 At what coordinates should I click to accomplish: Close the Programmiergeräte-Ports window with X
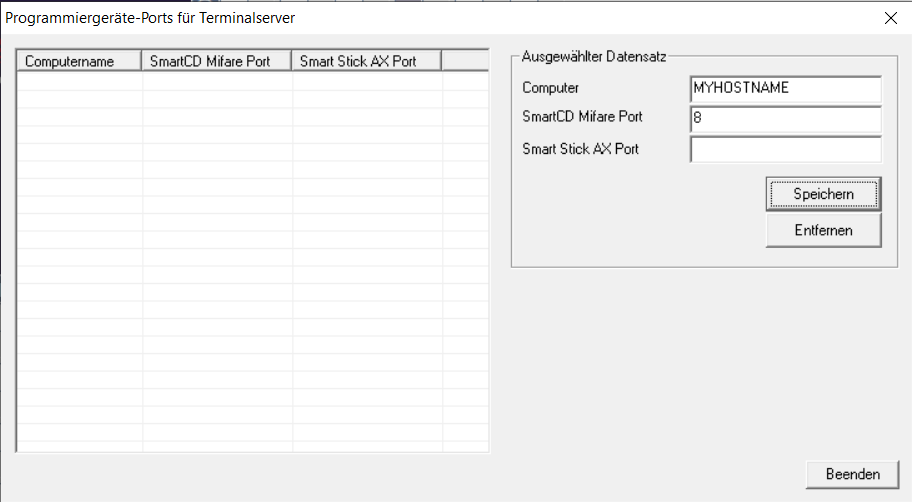click(890, 18)
